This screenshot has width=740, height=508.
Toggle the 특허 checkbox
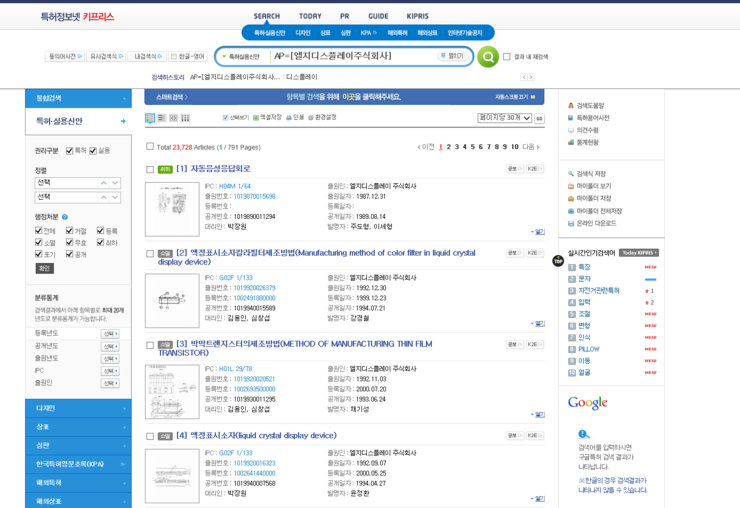69,151
